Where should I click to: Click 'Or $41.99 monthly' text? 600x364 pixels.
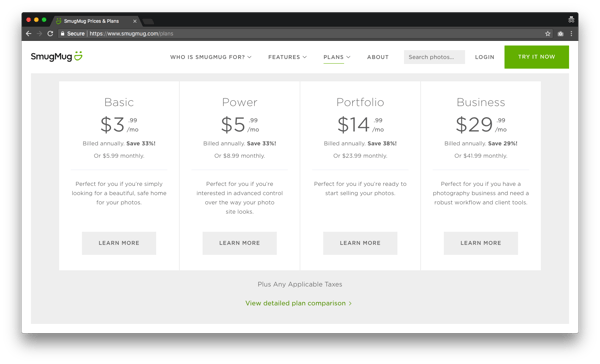[481, 156]
